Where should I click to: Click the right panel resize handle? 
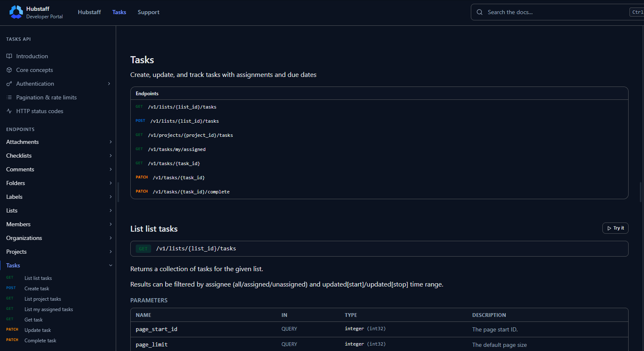click(641, 192)
